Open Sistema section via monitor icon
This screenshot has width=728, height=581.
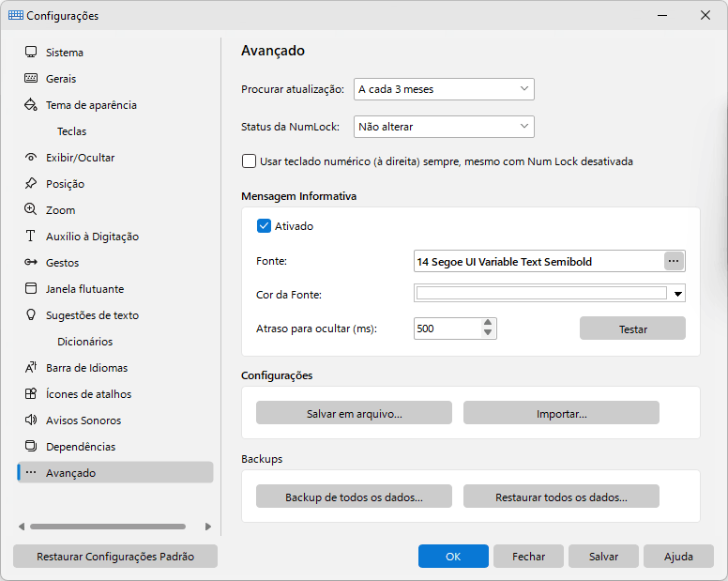[31, 52]
